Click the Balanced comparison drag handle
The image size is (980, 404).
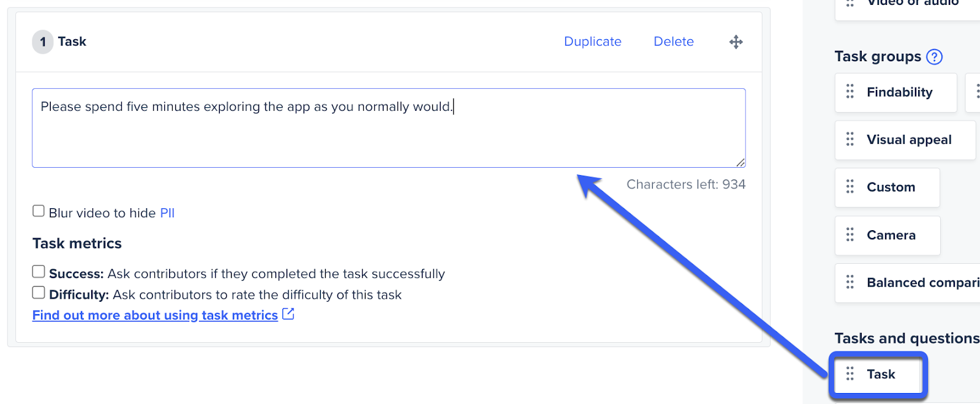pos(850,282)
